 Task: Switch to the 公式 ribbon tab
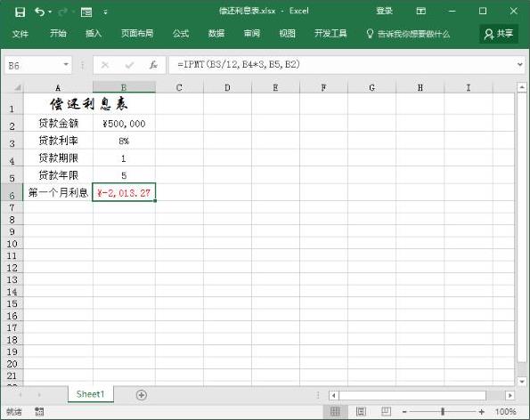(181, 34)
